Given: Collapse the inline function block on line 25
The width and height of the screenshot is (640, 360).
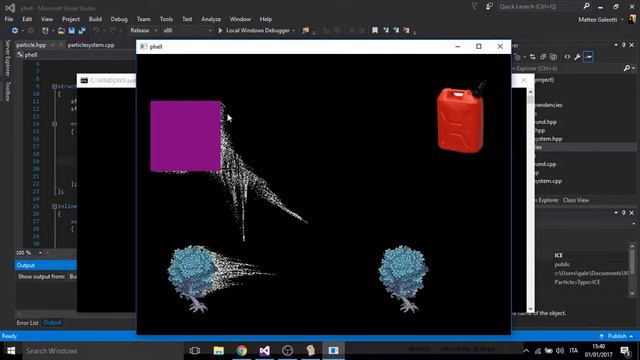Looking at the screenshot, I should [x=54, y=207].
